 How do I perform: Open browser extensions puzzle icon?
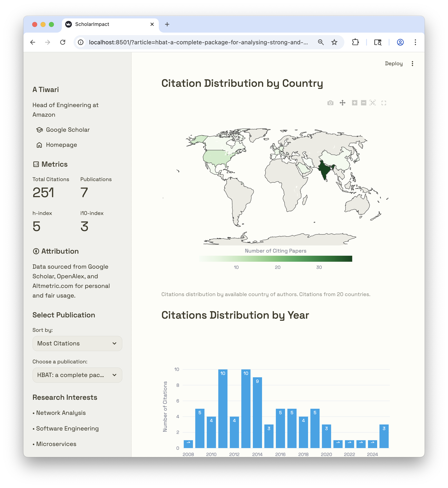pyautogui.click(x=355, y=42)
